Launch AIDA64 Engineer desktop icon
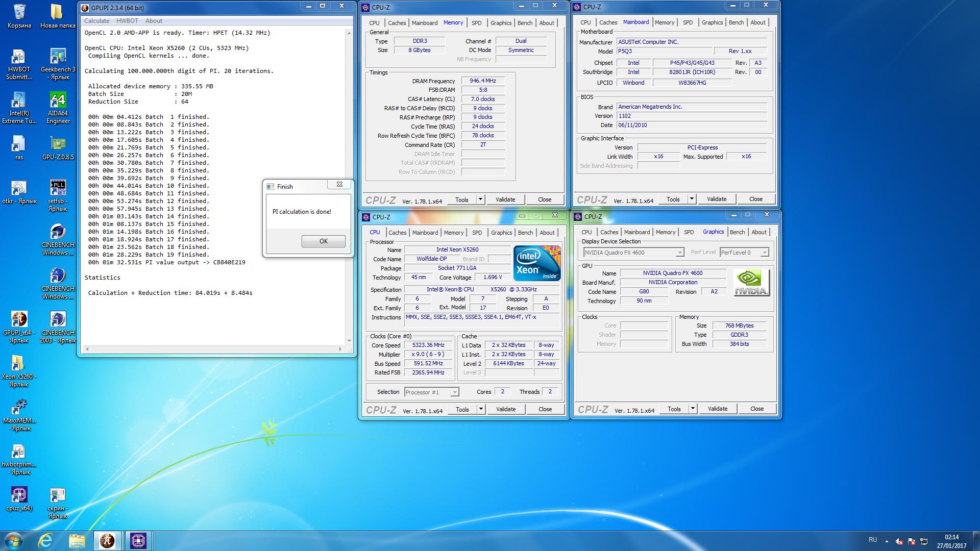 [x=58, y=109]
